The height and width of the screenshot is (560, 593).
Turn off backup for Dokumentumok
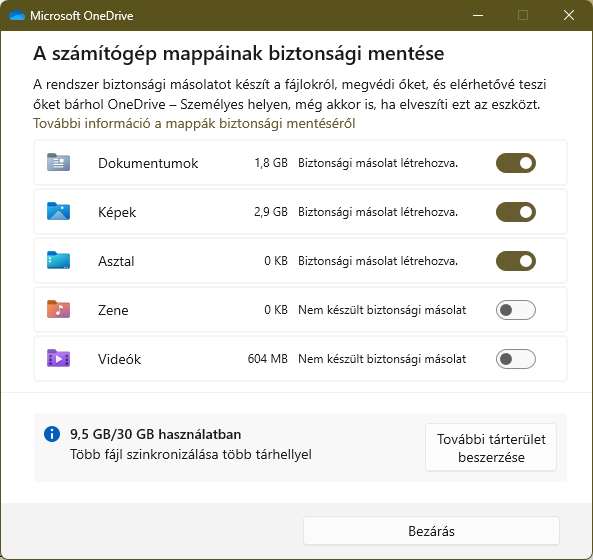point(516,163)
